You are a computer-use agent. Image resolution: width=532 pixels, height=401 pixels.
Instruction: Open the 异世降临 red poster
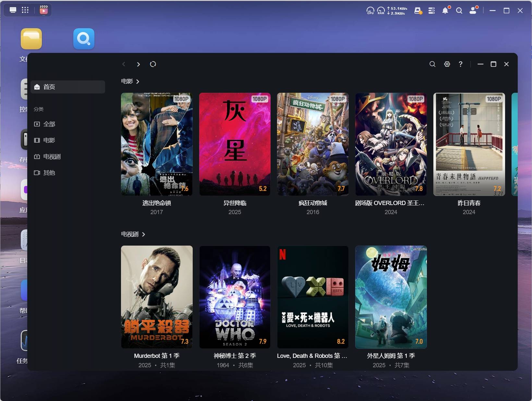click(235, 144)
